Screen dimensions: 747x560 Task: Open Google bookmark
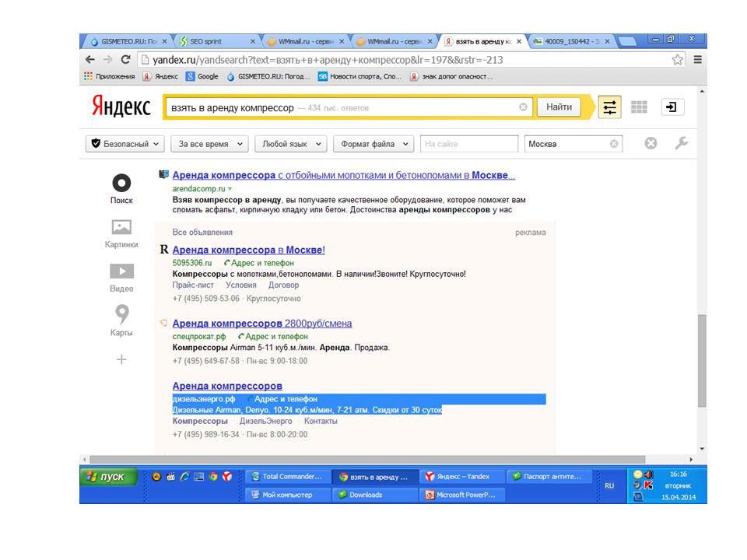point(202,76)
